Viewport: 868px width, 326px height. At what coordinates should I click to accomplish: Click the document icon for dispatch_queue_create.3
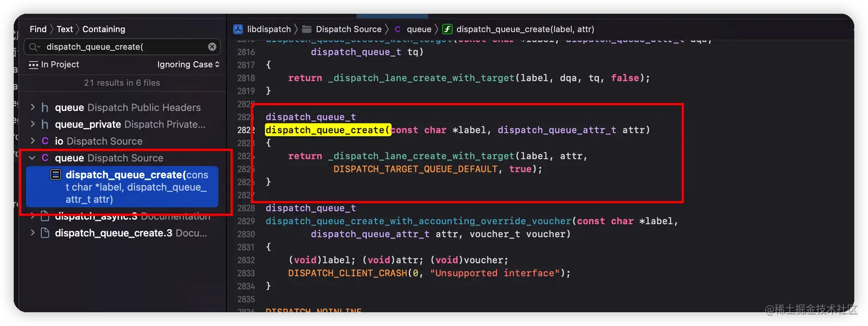[x=45, y=233]
